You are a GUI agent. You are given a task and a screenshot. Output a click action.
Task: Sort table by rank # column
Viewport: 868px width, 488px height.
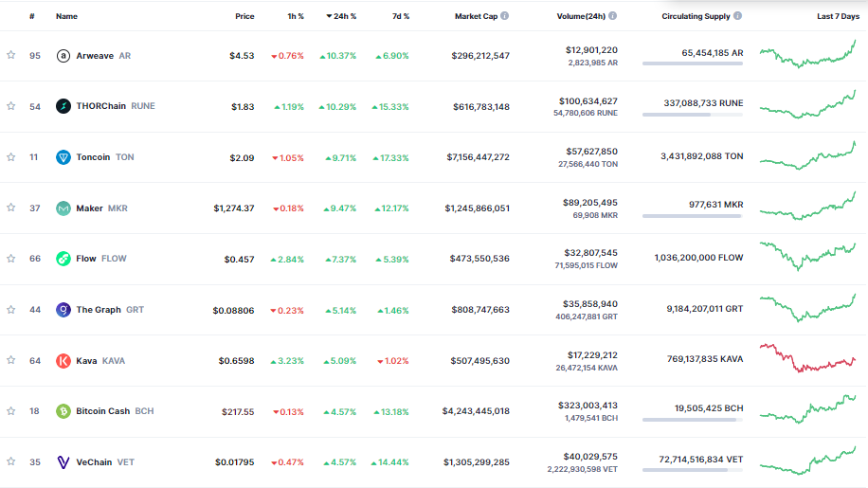coord(32,17)
